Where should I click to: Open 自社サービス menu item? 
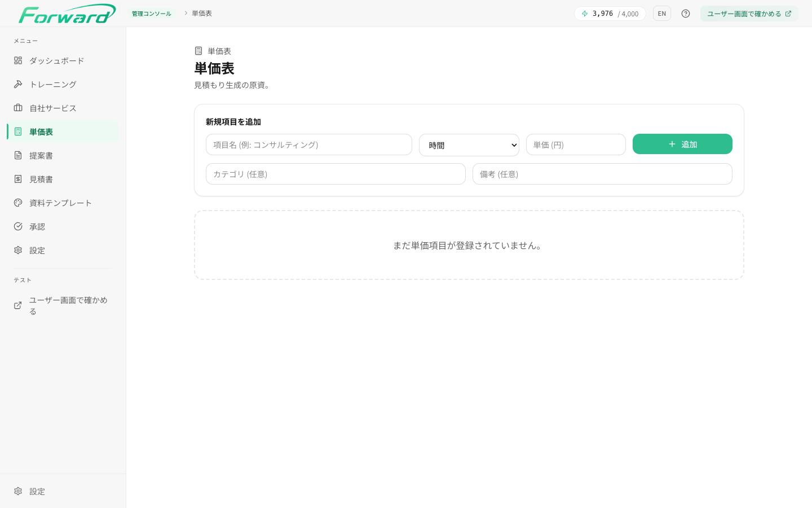coord(63,108)
